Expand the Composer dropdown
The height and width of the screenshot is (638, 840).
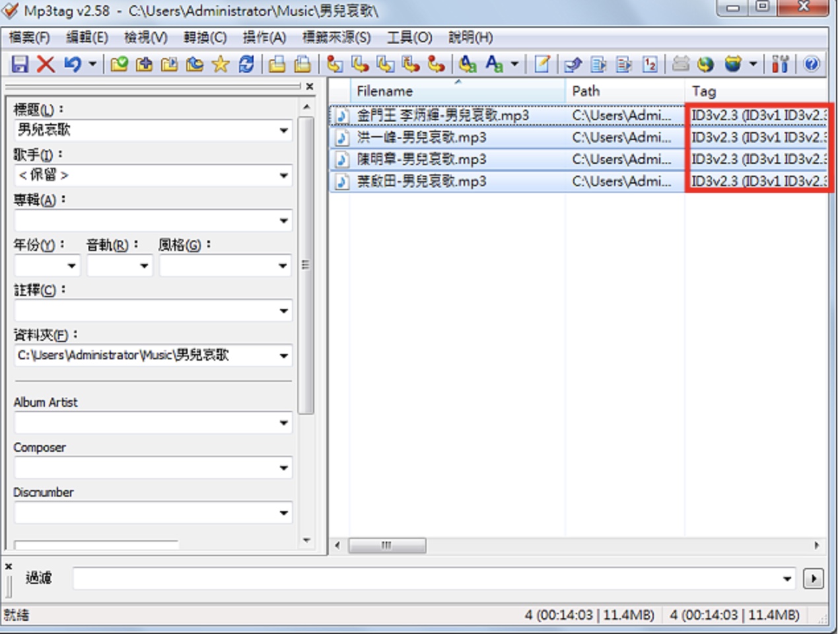pyautogui.click(x=284, y=468)
